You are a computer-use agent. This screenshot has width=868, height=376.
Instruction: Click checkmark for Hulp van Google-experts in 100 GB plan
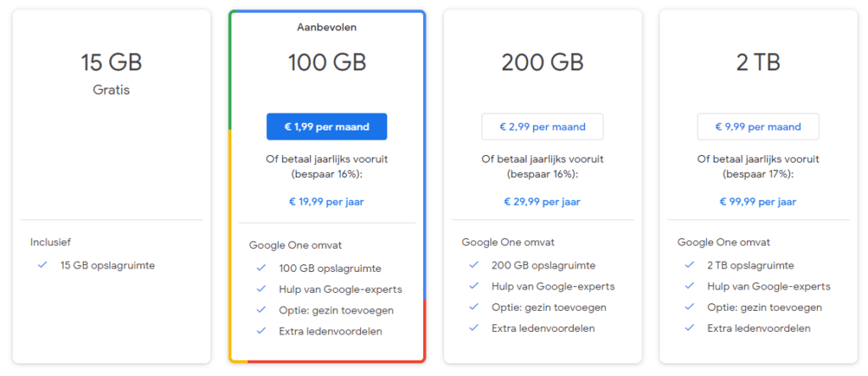261,289
